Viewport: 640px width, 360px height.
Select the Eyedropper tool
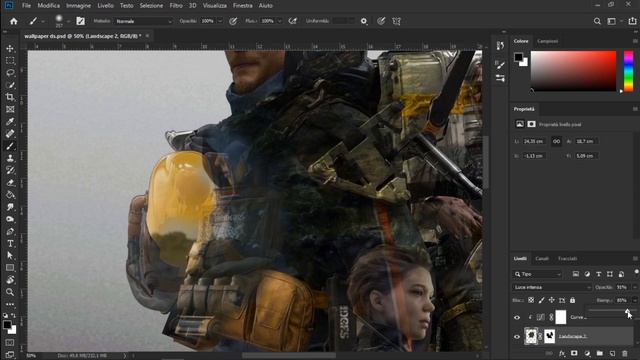(10, 122)
